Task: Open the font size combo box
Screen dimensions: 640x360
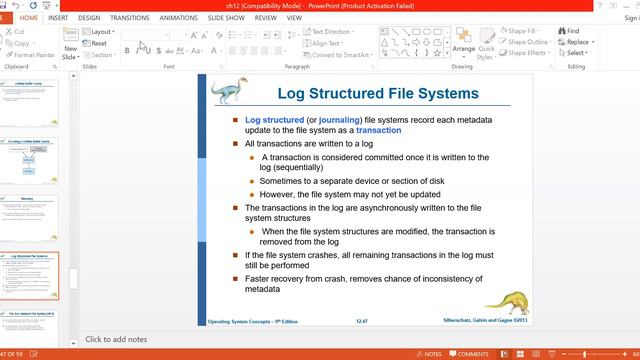Action: tap(179, 36)
